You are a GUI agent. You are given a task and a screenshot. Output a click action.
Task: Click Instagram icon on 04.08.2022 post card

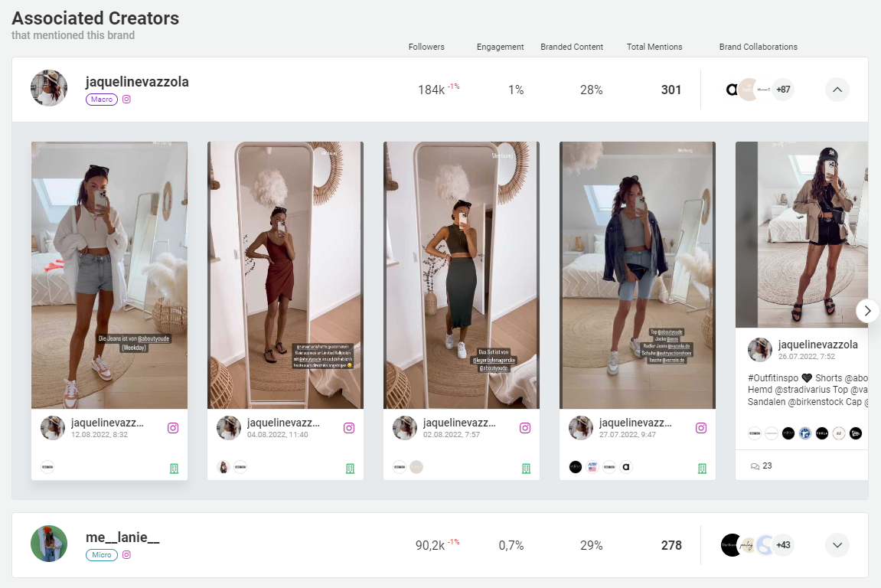[x=349, y=428]
